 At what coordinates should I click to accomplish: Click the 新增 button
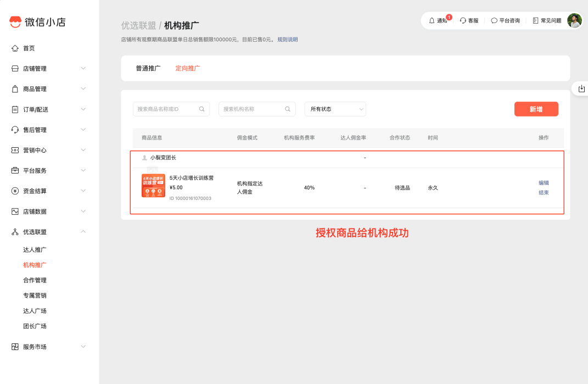click(536, 109)
